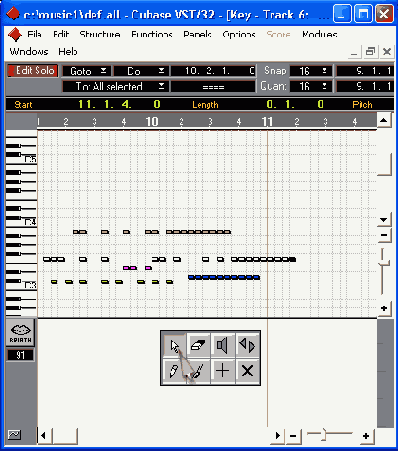This screenshot has height=451, width=398.
Task: Click the kick left-right arrows tool
Action: coord(247,346)
